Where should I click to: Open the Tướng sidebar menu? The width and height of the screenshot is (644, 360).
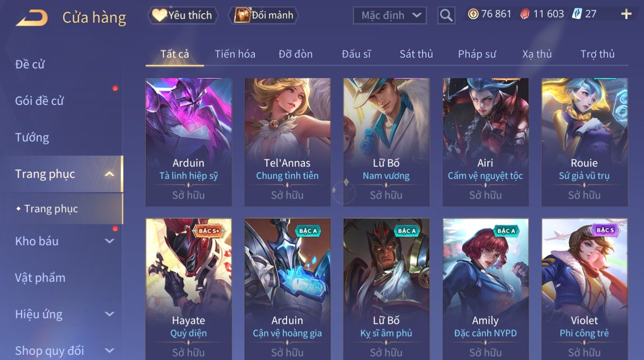[x=32, y=137]
